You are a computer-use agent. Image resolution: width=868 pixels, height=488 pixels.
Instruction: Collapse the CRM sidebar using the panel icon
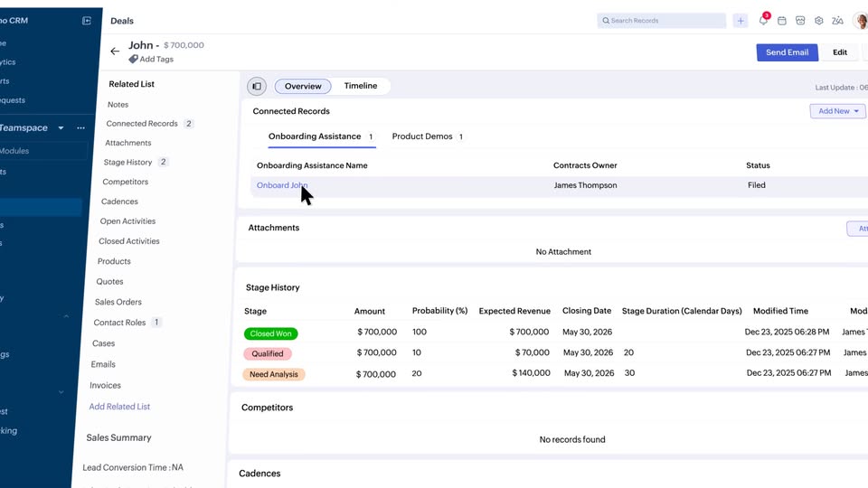coord(87,21)
